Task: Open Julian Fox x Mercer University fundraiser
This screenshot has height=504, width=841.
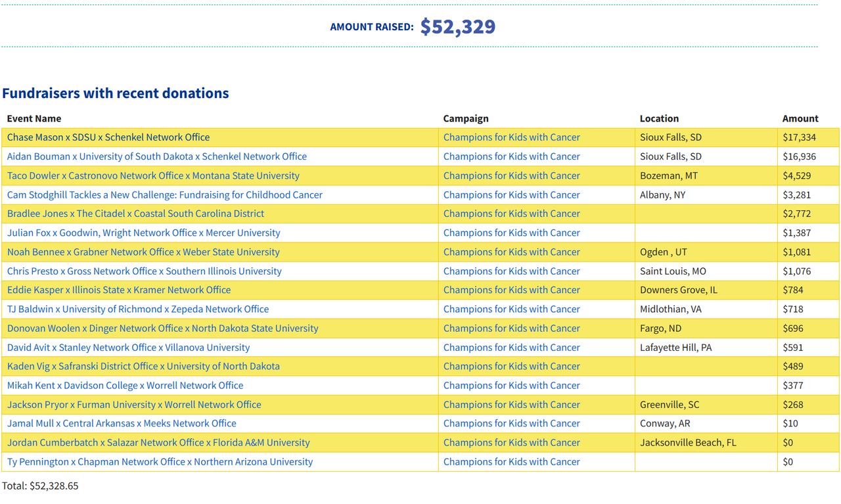Action: point(144,233)
